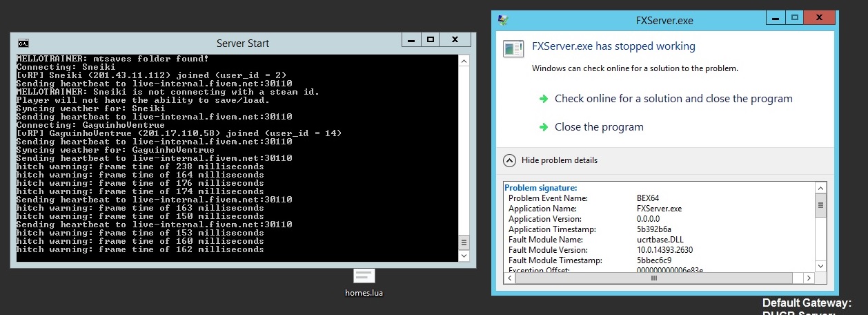The width and height of the screenshot is (868, 315).
Task: Maximize the Server Start console window
Action: (431, 40)
